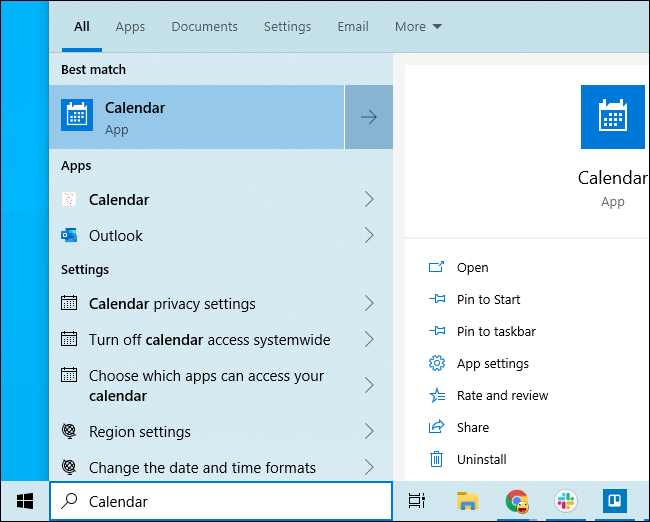
Task: Click the small Calendar icon under Apps
Action: pos(69,199)
